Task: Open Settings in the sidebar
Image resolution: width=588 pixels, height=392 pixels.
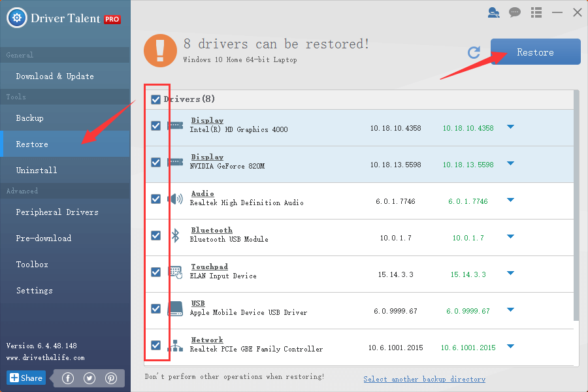Action: pos(65,291)
